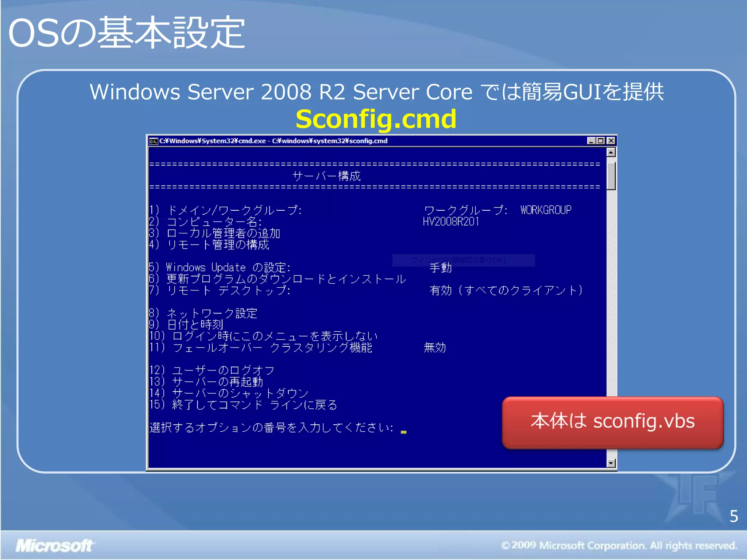Click the console vertical scrollbar thumb
Viewport: 747px width, 560px height.
(611, 176)
